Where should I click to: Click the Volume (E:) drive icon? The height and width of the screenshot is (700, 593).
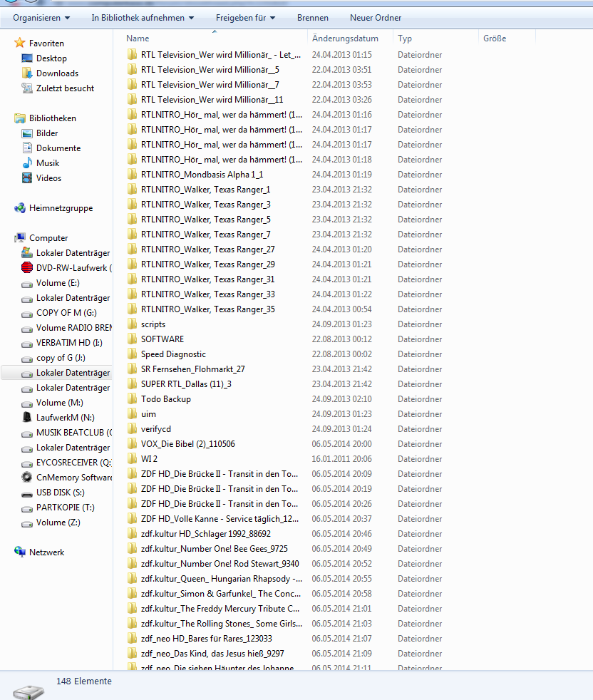pos(27,284)
